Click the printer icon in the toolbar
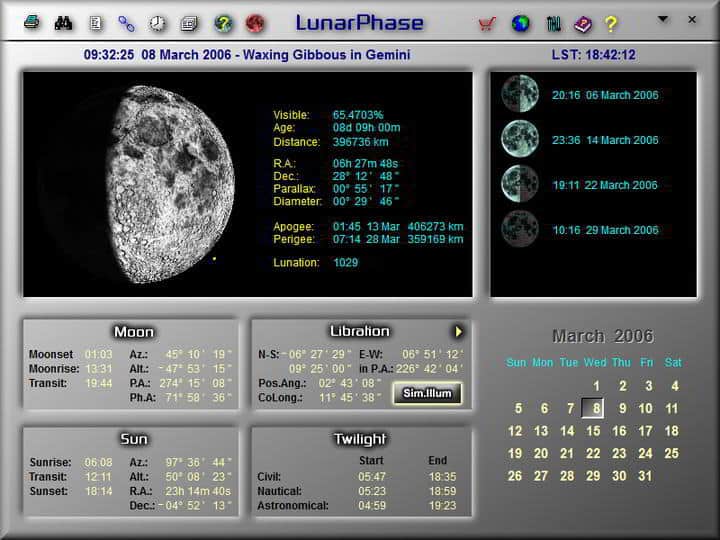Viewport: 720px width, 540px height. click(32, 22)
